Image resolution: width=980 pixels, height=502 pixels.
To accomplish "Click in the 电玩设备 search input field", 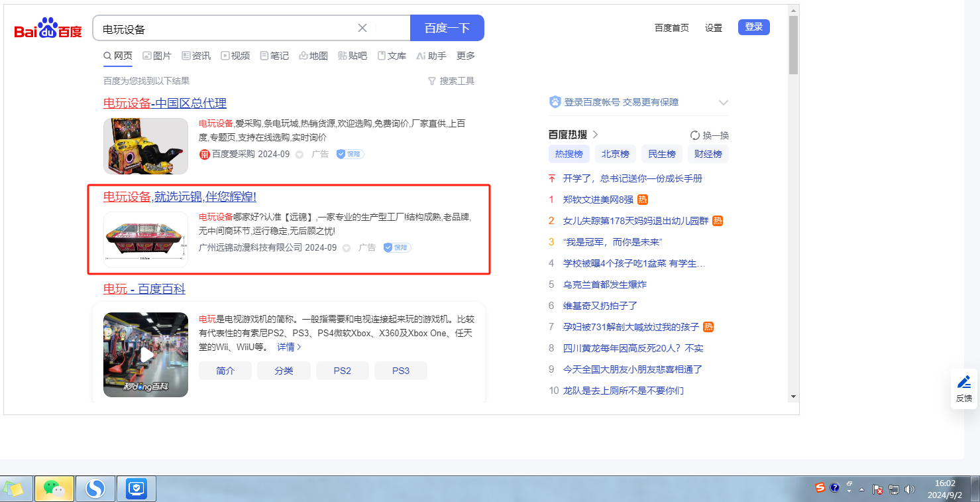I will (225, 29).
